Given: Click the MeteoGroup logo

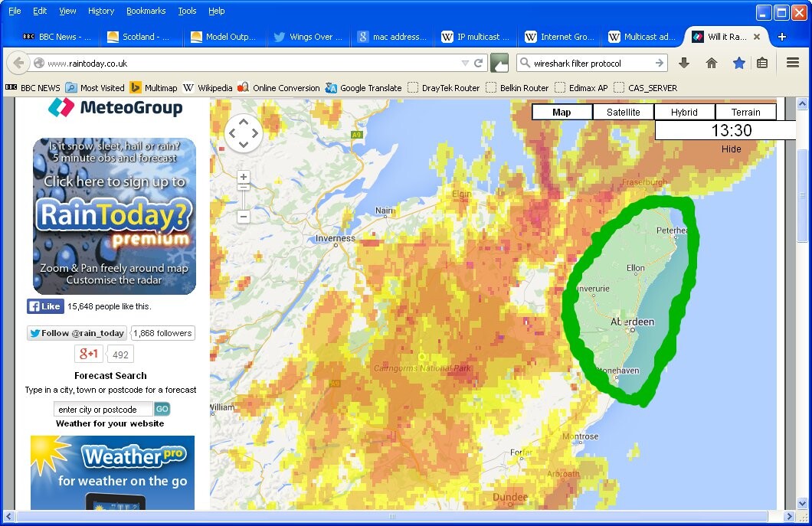Looking at the screenshot, I should tap(116, 108).
